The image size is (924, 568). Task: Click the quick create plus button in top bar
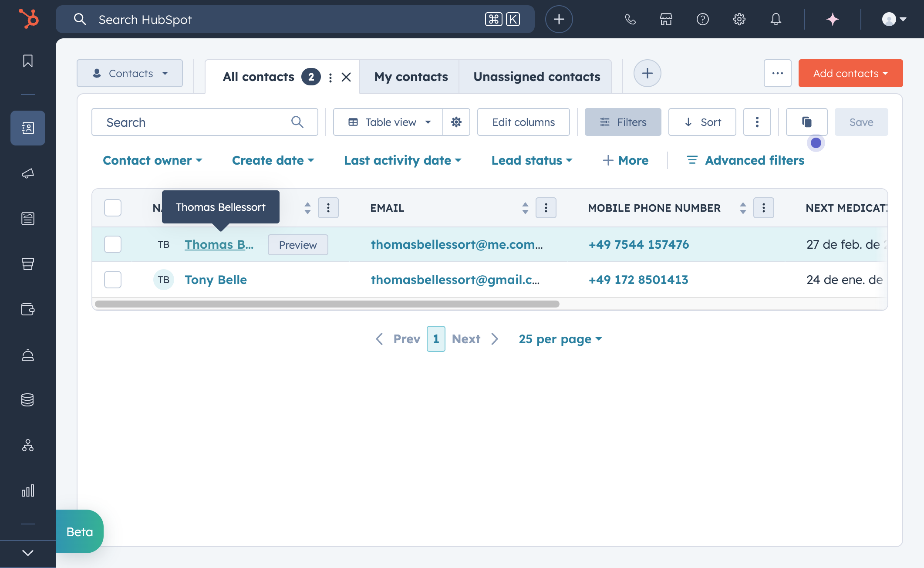coord(559,19)
